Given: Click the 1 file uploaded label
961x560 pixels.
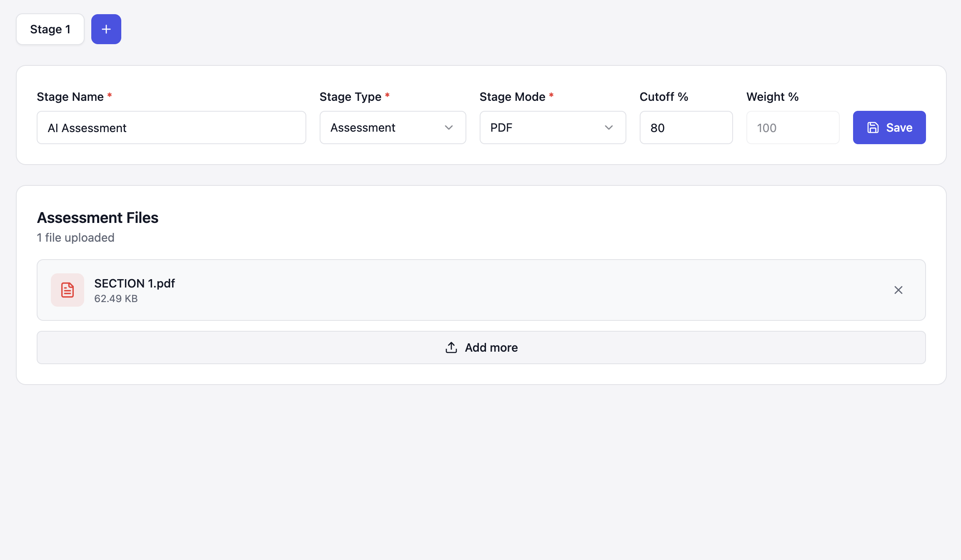Looking at the screenshot, I should [x=75, y=237].
